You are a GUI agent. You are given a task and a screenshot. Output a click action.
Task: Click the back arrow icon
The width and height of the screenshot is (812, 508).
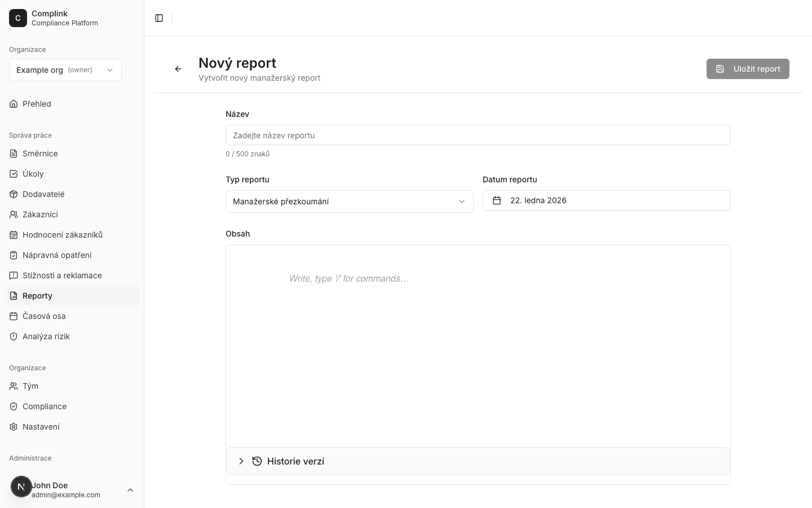click(178, 69)
